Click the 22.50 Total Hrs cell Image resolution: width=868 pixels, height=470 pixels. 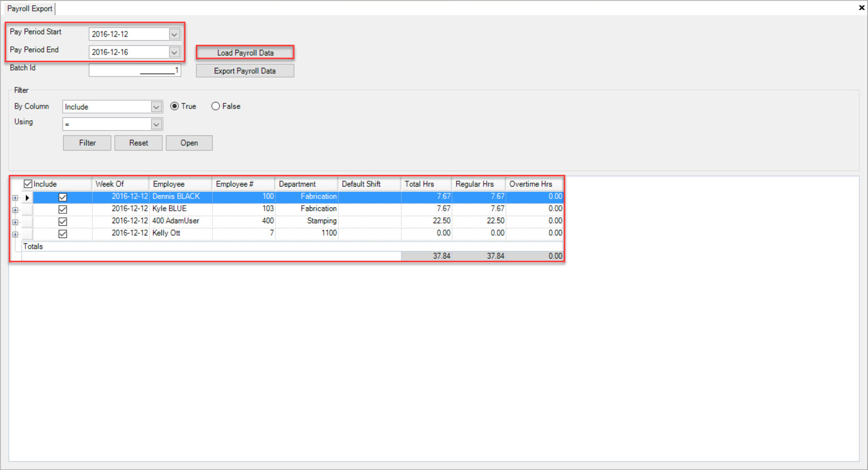click(426, 221)
